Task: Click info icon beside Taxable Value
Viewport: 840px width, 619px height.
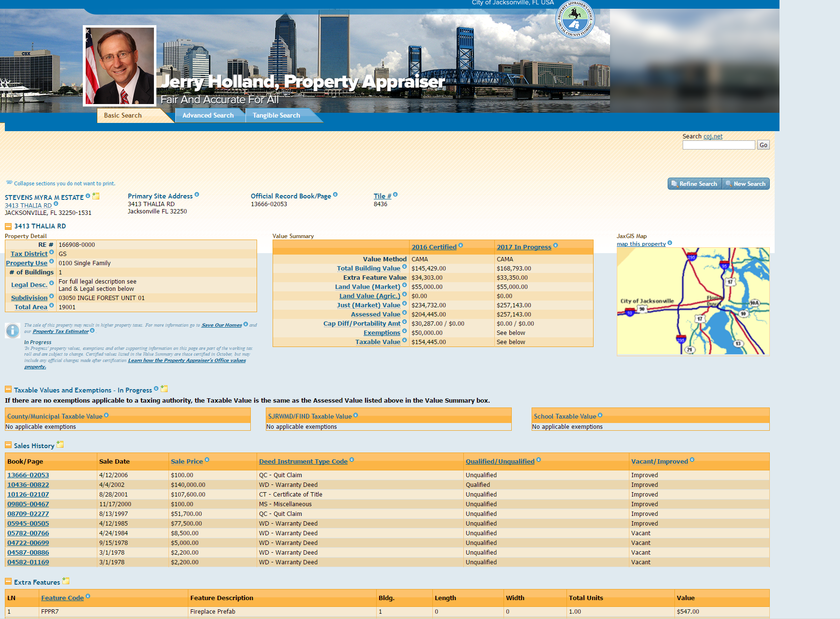Action: pos(404,340)
